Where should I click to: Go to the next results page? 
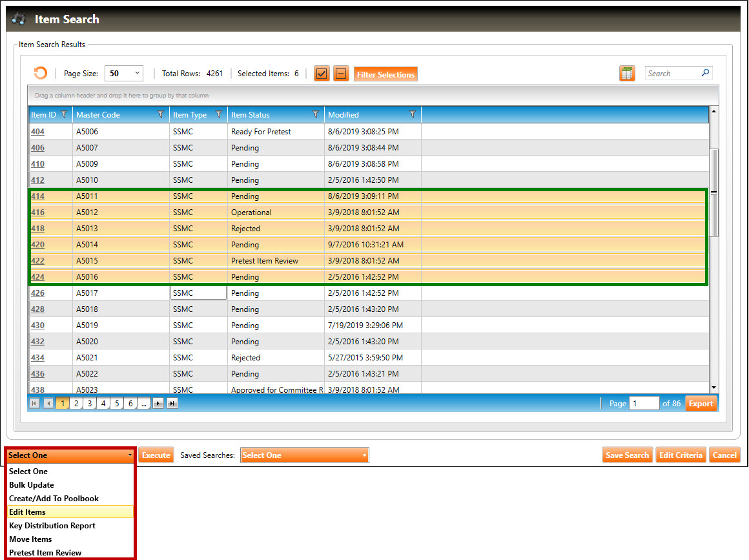158,404
